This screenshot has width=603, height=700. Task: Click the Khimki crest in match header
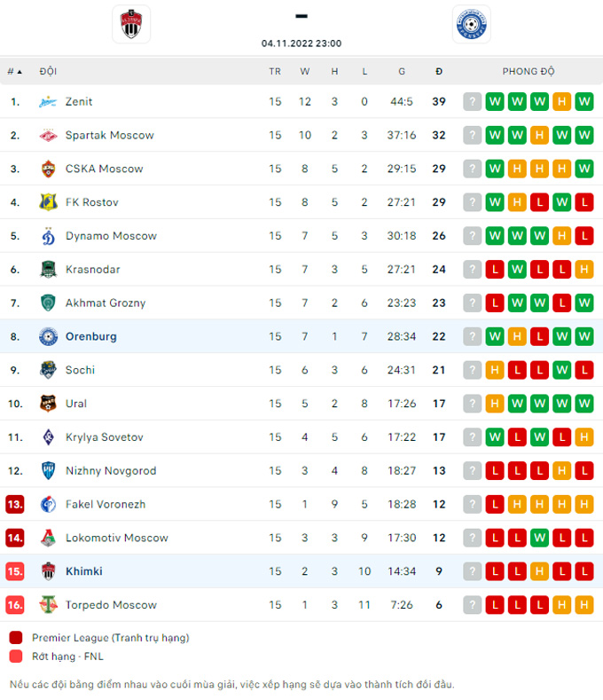point(131,24)
